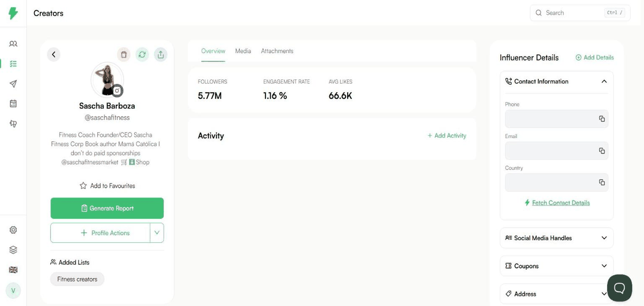The image size is (644, 306).
Task: Delete creator with the trash icon
Action: coord(124,55)
